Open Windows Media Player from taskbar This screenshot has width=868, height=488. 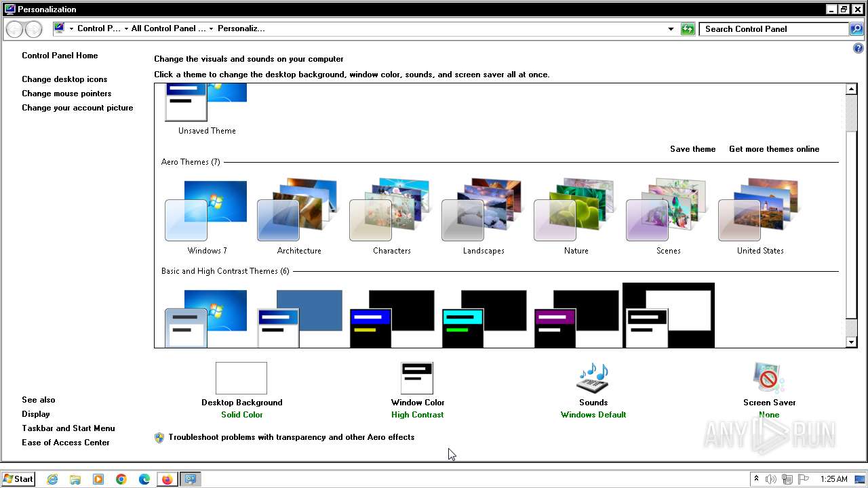click(x=98, y=479)
